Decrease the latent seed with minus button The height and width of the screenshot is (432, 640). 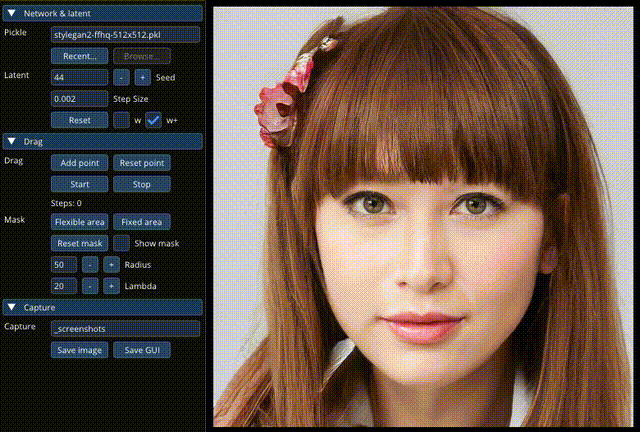click(121, 78)
